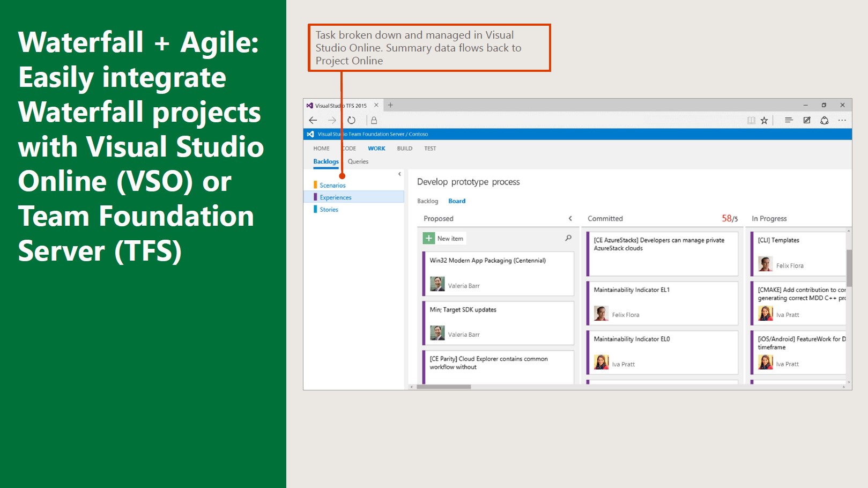Click the browser forward arrow
Screen dimensions: 868x488
(x=332, y=120)
